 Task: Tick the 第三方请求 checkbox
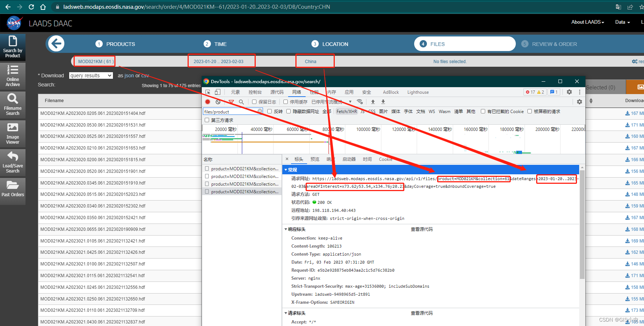[207, 120]
